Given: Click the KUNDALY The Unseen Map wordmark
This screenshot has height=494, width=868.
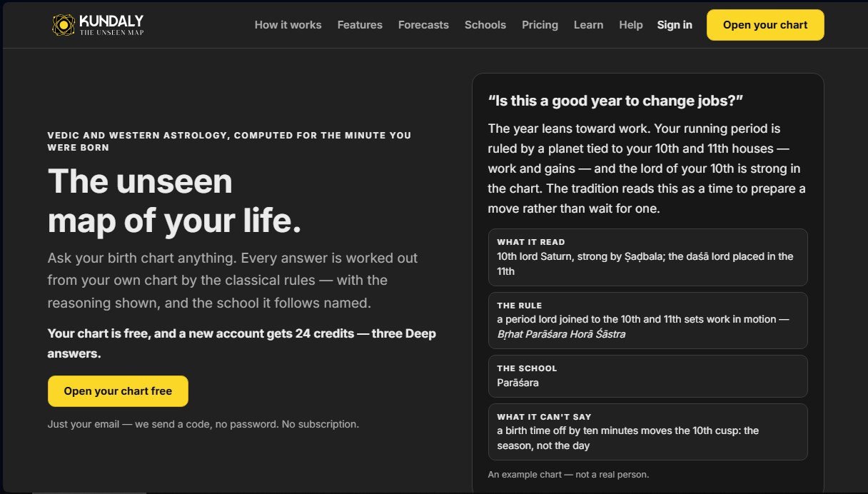Looking at the screenshot, I should click(x=112, y=25).
